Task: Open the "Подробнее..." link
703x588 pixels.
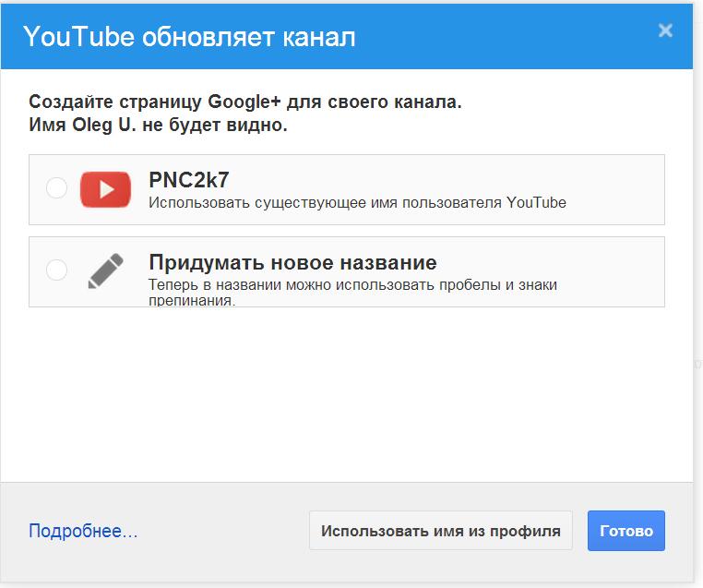Action: [83, 531]
